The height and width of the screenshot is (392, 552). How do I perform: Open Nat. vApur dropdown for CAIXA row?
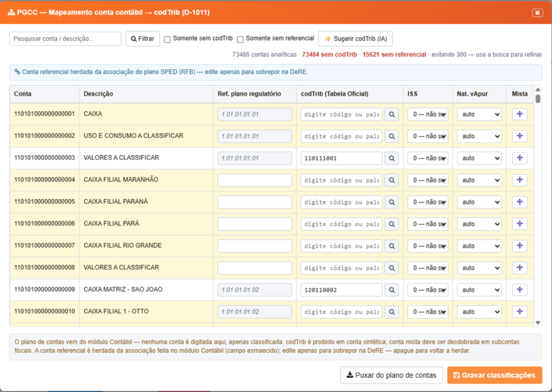(479, 114)
